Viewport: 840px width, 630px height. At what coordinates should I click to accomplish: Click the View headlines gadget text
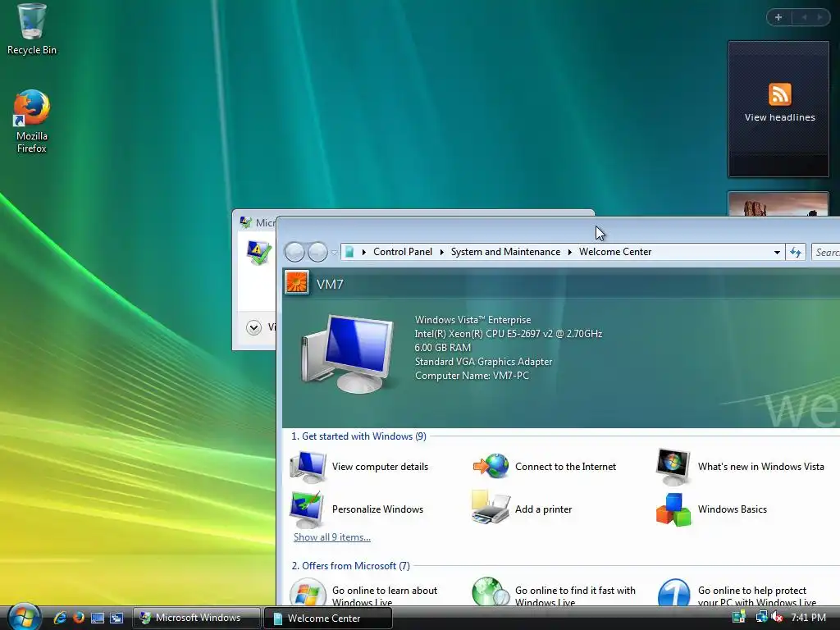coord(779,117)
